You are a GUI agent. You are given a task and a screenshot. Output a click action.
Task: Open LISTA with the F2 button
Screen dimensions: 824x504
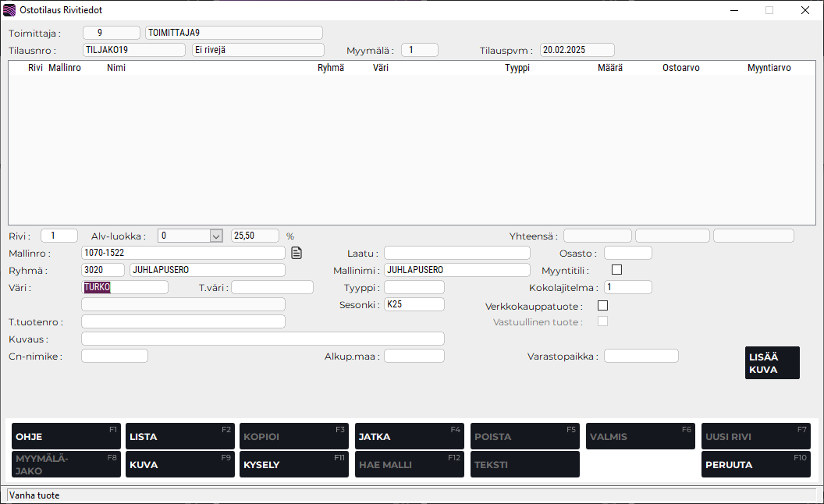(180, 436)
